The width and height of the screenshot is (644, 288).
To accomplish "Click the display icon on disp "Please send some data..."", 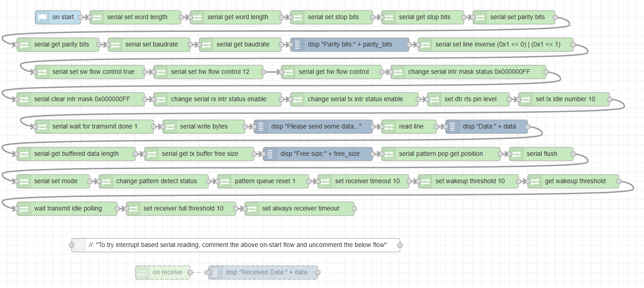I will pyautogui.click(x=261, y=127).
